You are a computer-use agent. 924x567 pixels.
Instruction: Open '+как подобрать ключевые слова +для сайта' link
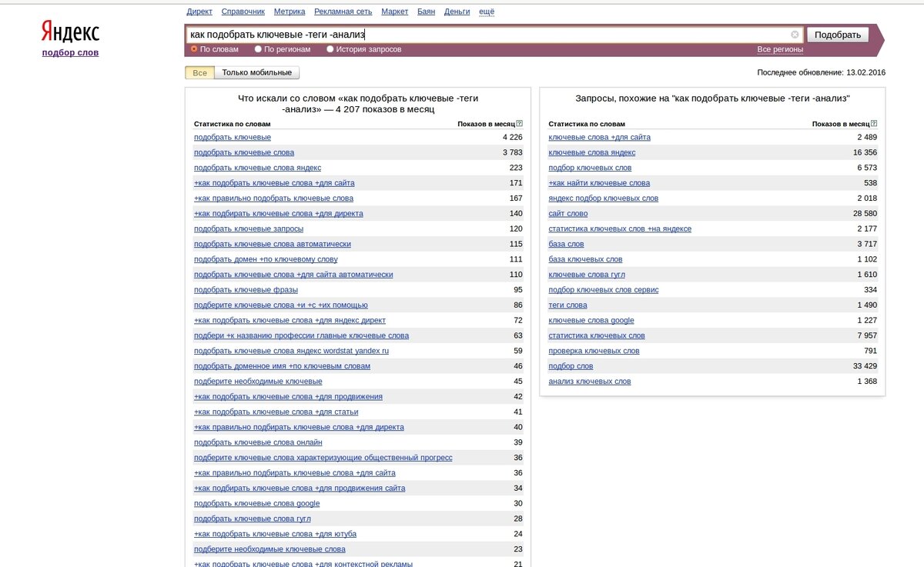coord(274,183)
